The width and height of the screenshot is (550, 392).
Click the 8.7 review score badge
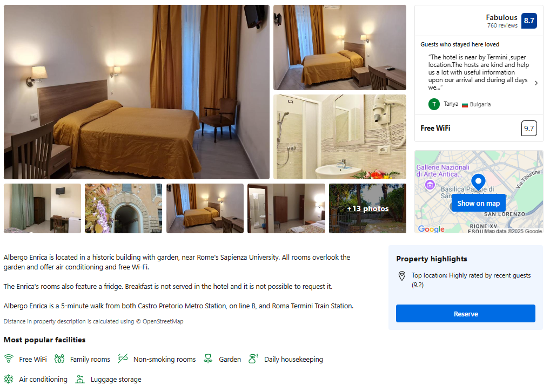[529, 21]
